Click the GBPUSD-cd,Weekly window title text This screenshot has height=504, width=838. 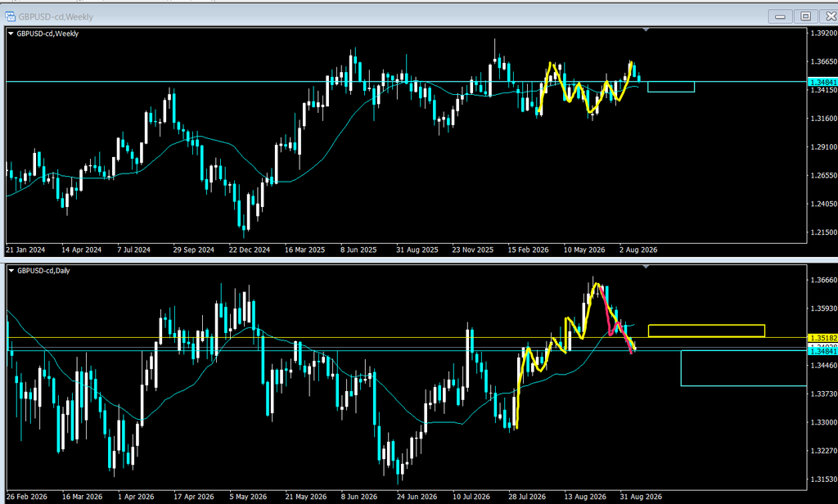pos(56,16)
